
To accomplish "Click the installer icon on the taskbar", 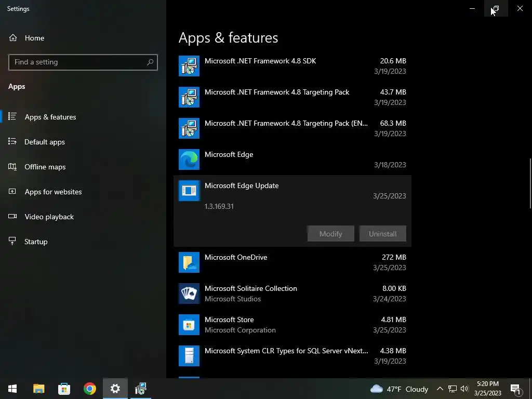I will (x=140, y=389).
